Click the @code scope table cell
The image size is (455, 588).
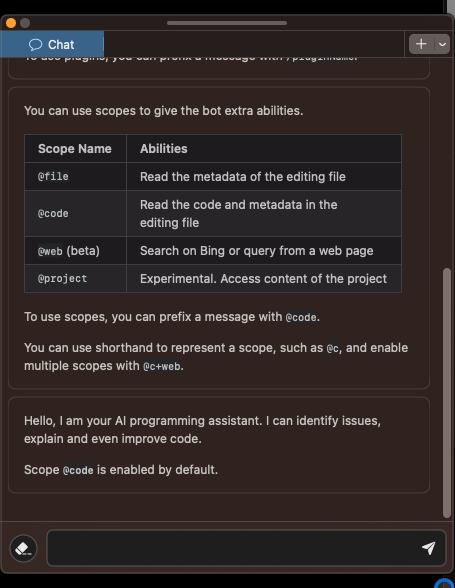coord(75,213)
